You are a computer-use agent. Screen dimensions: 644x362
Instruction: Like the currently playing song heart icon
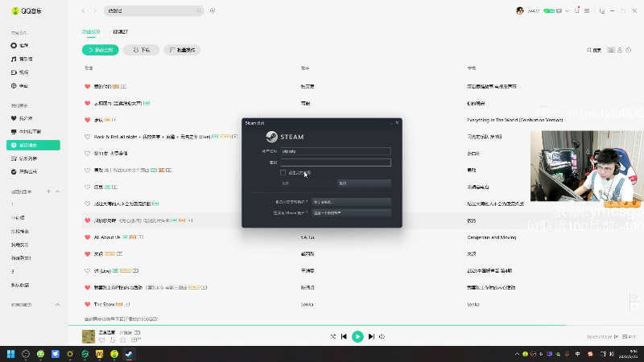[102, 339]
